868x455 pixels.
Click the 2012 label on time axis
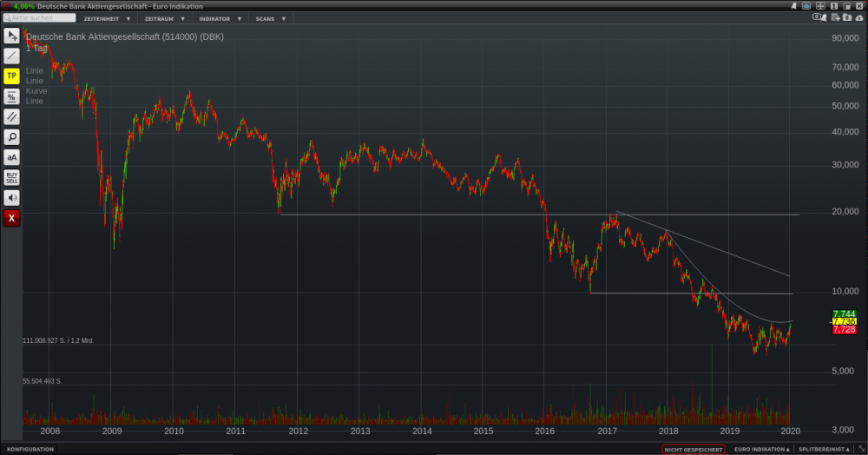[298, 432]
